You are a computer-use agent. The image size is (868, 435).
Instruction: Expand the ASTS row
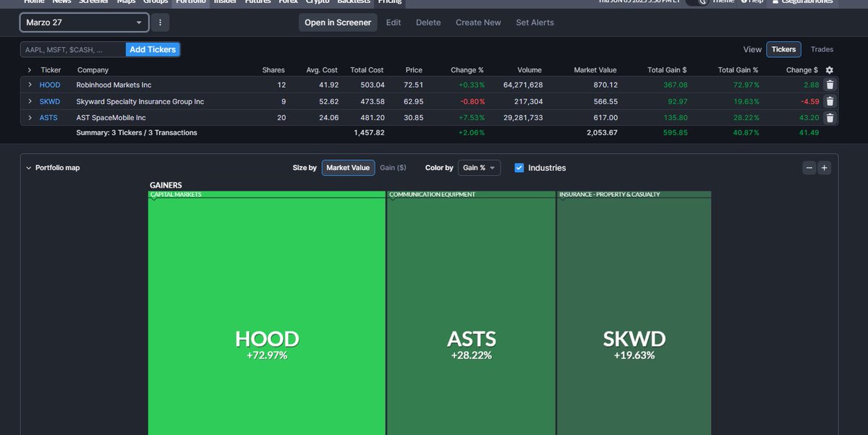(30, 117)
